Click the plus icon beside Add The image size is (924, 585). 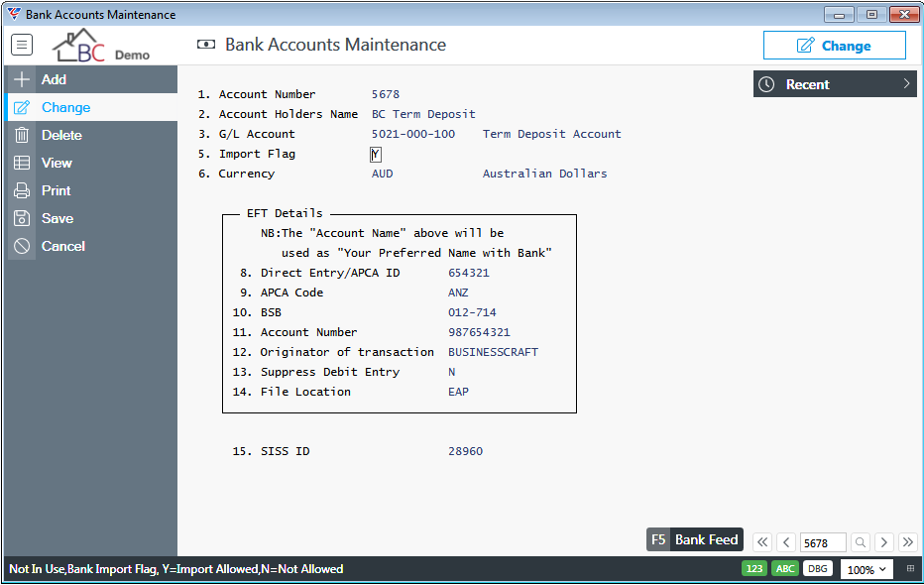pos(22,79)
